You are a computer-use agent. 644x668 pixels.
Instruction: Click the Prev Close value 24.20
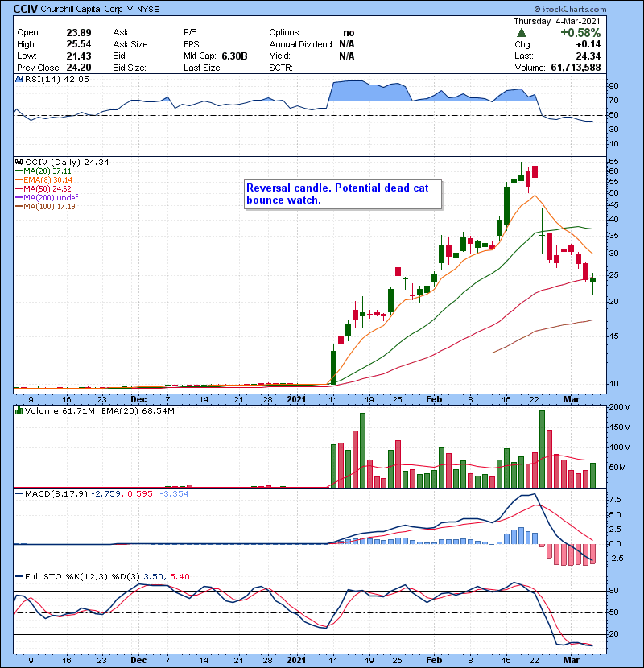[79, 68]
